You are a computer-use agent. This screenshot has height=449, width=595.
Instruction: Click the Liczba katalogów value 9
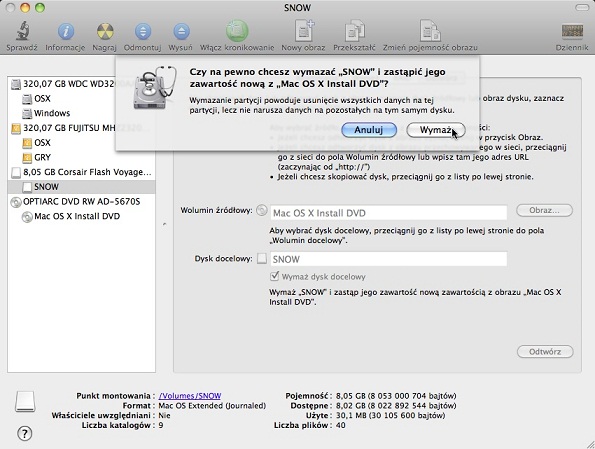click(x=161, y=425)
